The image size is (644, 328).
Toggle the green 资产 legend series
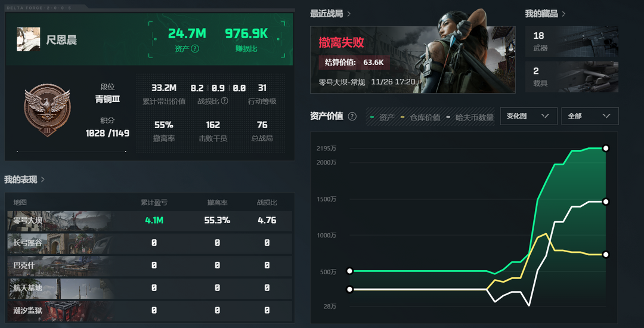[x=382, y=117]
